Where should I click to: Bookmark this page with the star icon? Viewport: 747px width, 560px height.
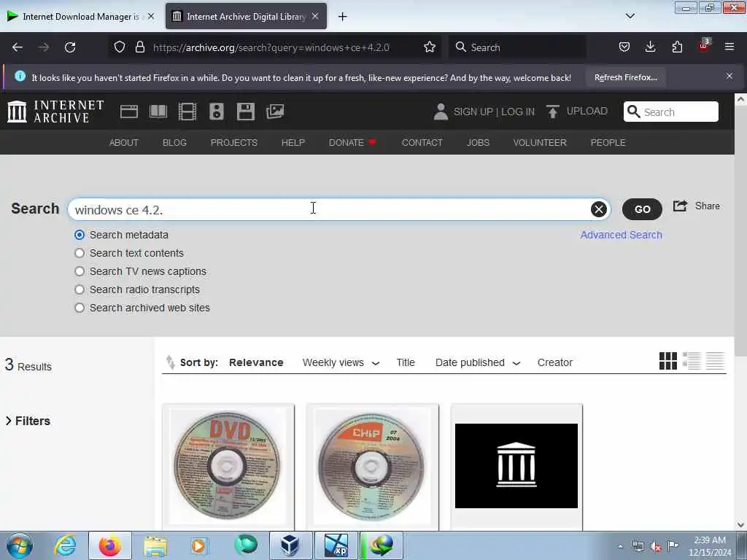pyautogui.click(x=430, y=47)
